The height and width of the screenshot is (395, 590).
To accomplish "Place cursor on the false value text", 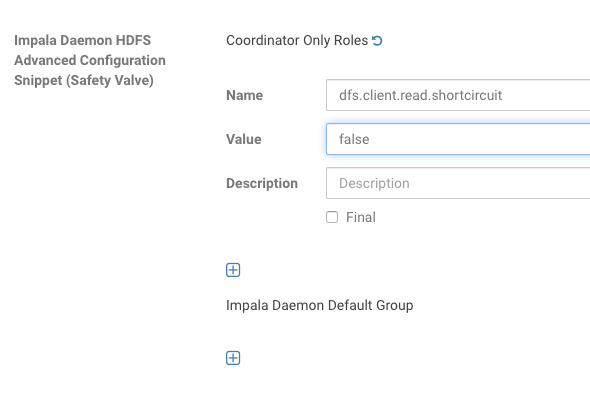I will pyautogui.click(x=354, y=139).
